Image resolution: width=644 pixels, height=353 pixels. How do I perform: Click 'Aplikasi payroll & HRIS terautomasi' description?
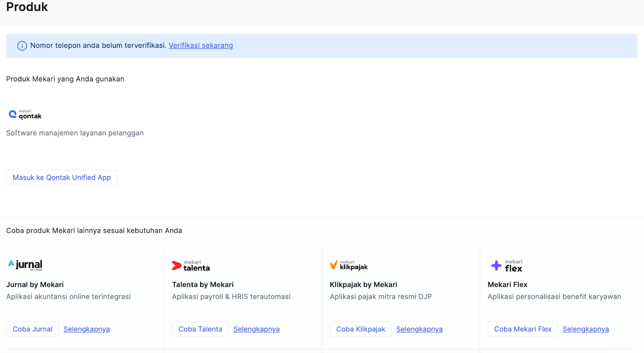coord(231,297)
